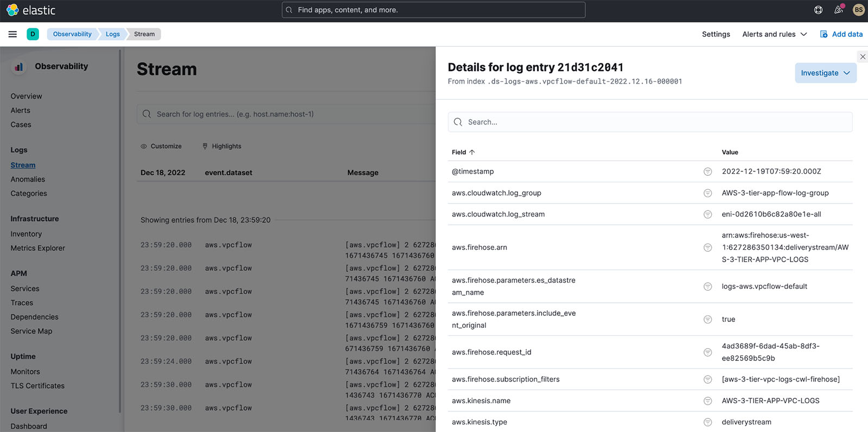Filter by es_datastream_name value icon
Image resolution: width=868 pixels, height=432 pixels.
[707, 287]
